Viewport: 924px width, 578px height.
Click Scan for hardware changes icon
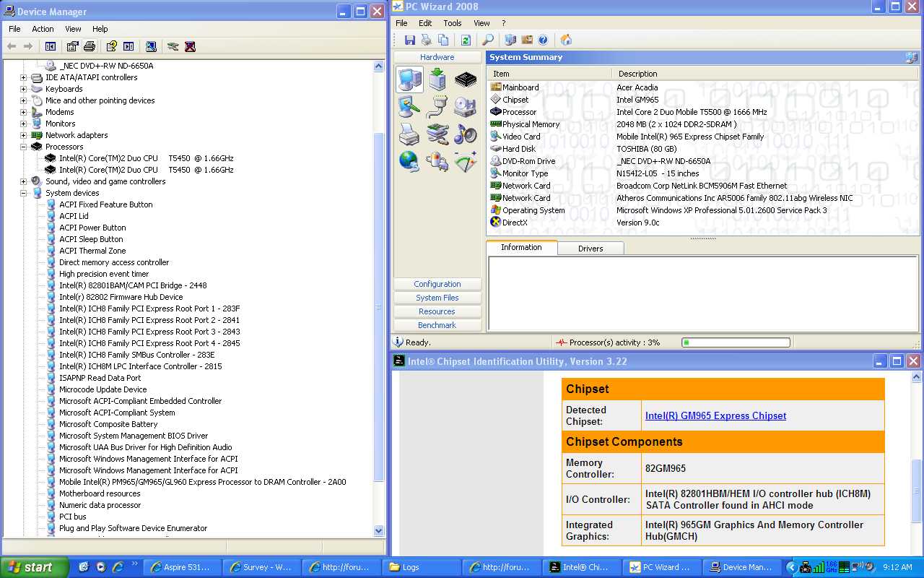tap(151, 46)
